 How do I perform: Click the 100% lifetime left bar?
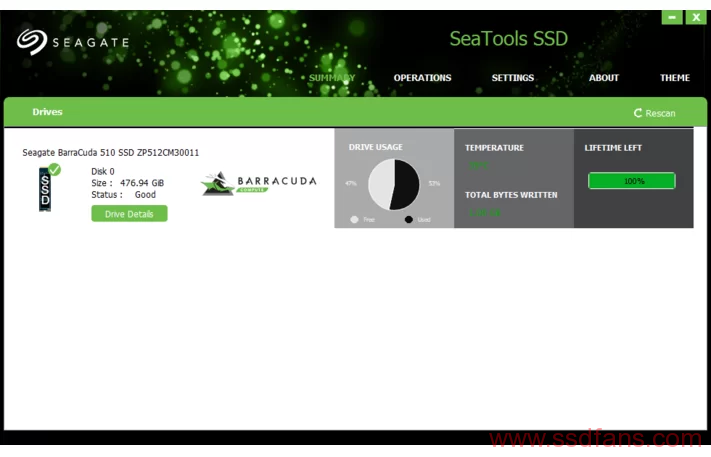(x=632, y=180)
